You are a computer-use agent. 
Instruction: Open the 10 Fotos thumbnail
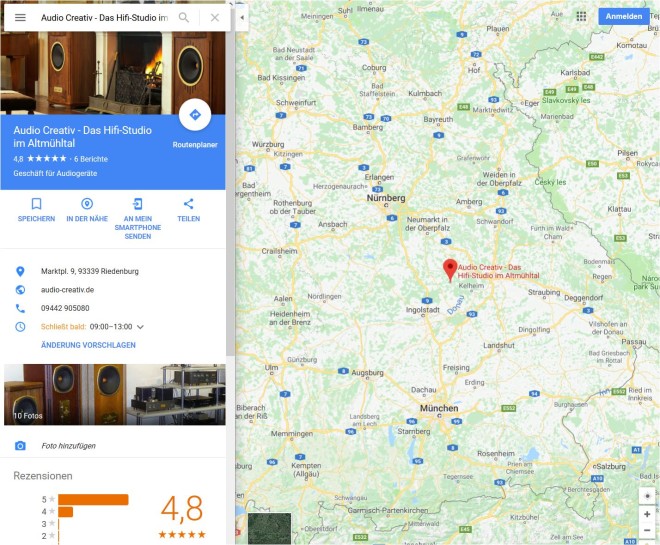coord(114,394)
